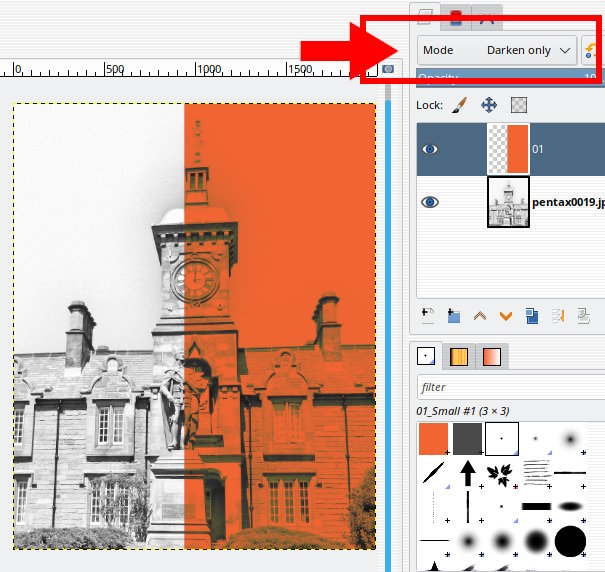Image resolution: width=605 pixels, height=572 pixels.
Task: Hide the 01 layer via eye icon
Action: pyautogui.click(x=430, y=149)
